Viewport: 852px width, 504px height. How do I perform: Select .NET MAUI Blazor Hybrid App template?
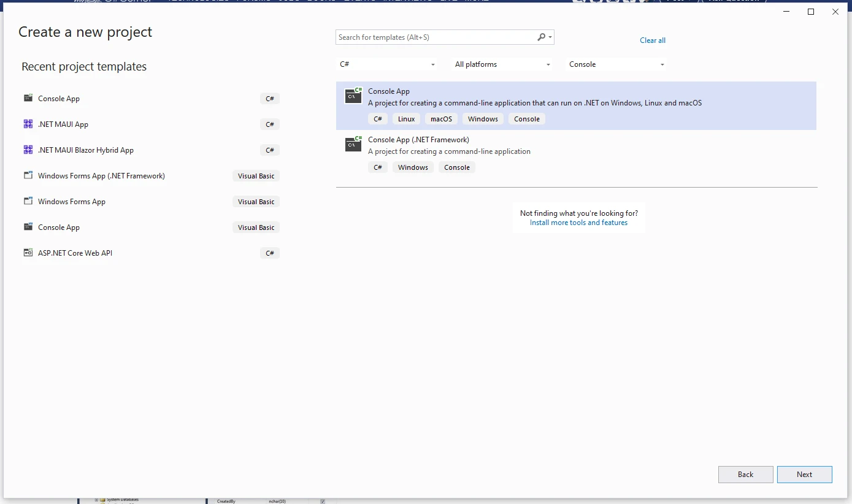pyautogui.click(x=151, y=150)
